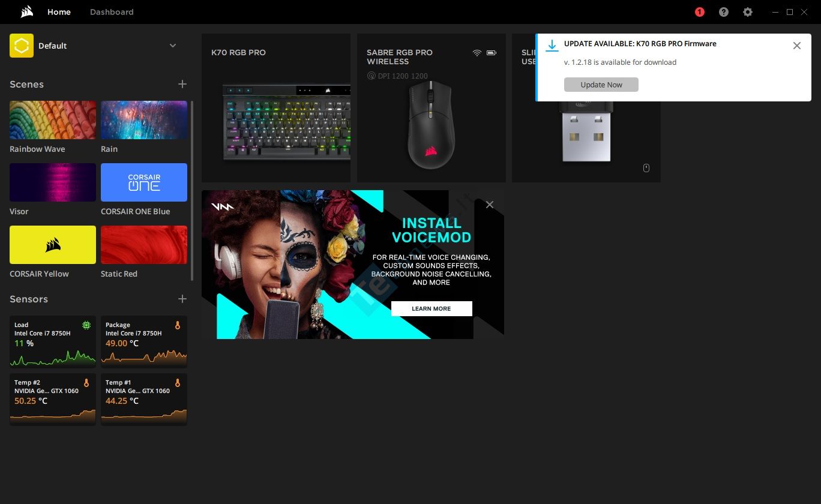The image size is (821, 504).
Task: Open the Package temperature sensor widget
Action: (x=144, y=341)
